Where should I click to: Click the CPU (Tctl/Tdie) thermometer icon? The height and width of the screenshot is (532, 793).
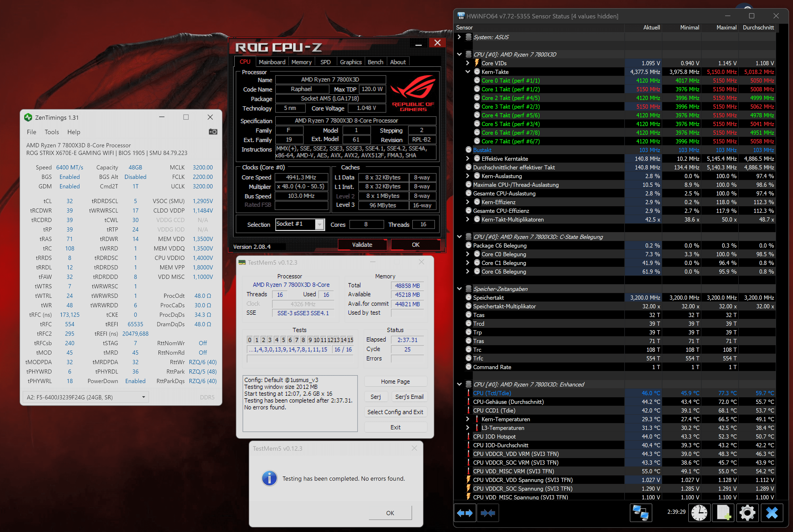468,393
